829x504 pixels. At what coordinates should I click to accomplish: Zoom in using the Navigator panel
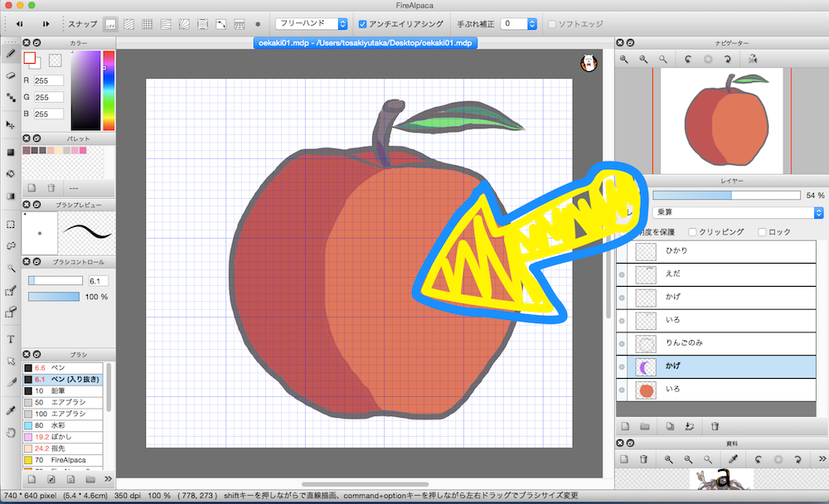click(624, 59)
